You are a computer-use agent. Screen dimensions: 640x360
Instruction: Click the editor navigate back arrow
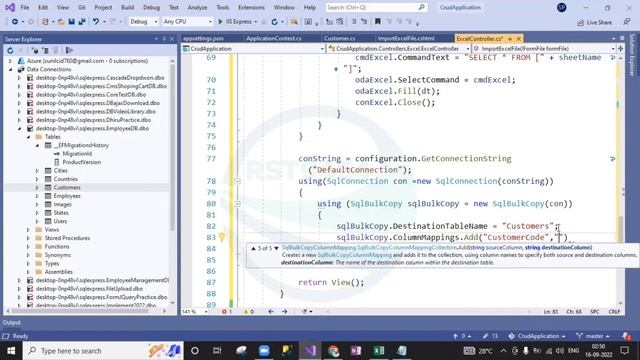click(271, 311)
